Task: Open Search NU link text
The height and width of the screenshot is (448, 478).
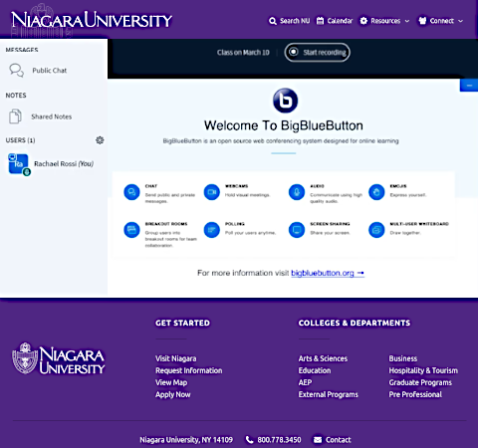Action: click(x=295, y=21)
